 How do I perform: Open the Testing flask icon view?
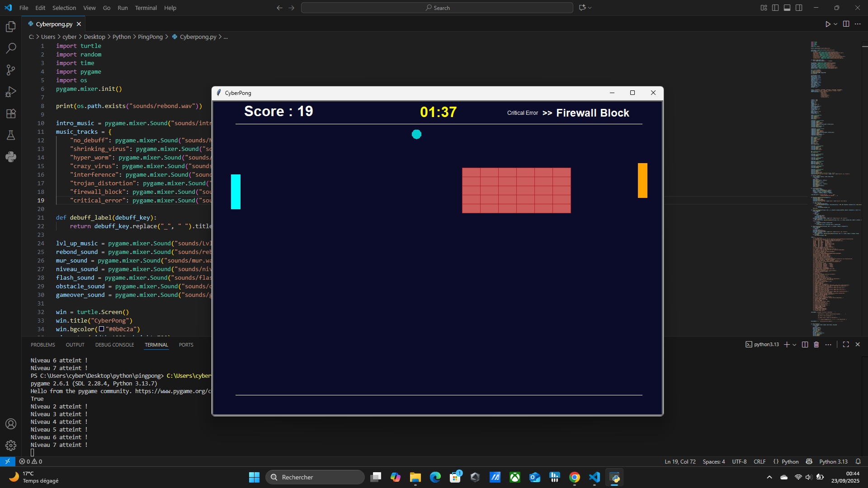click(x=11, y=135)
